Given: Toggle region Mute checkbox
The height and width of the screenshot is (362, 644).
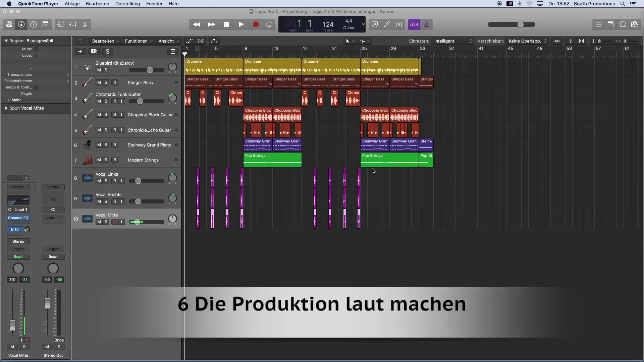Looking at the screenshot, I should click(36, 49).
